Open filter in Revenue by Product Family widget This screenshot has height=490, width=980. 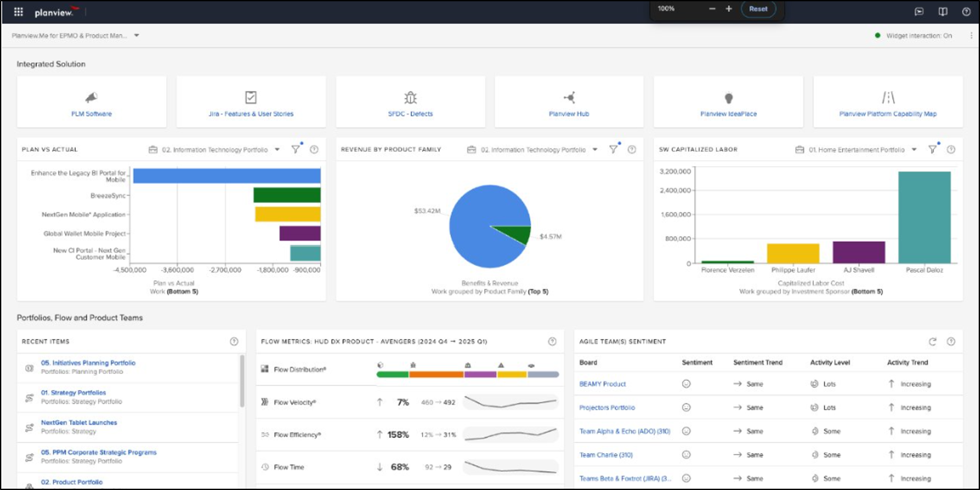tap(613, 149)
